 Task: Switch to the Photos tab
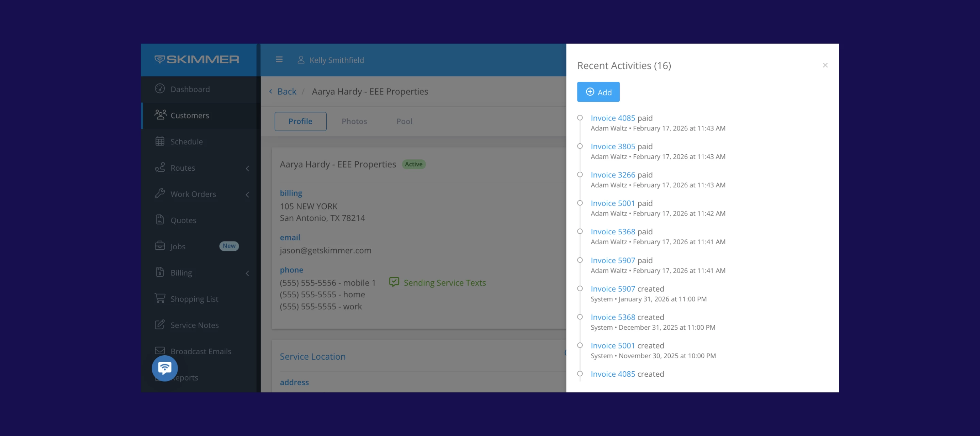354,121
